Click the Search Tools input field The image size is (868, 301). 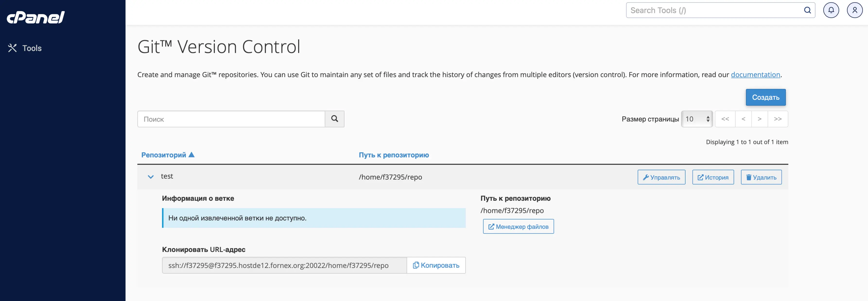714,10
